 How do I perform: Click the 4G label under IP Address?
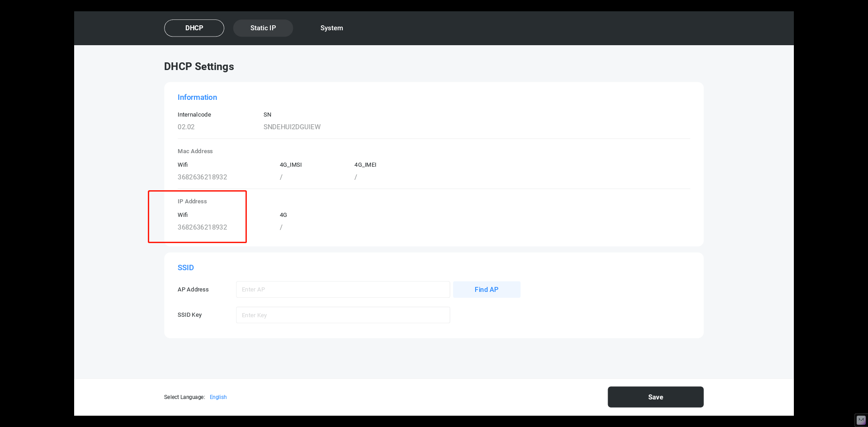pyautogui.click(x=283, y=215)
